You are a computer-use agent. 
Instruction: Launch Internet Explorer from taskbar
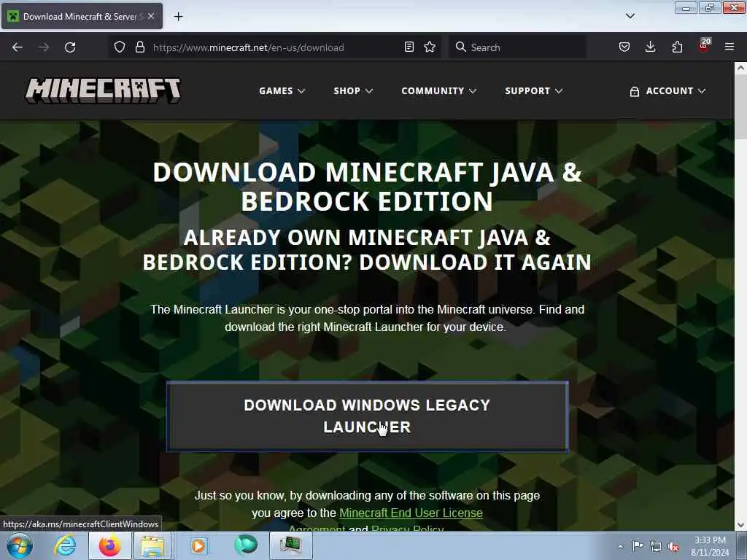[65, 545]
